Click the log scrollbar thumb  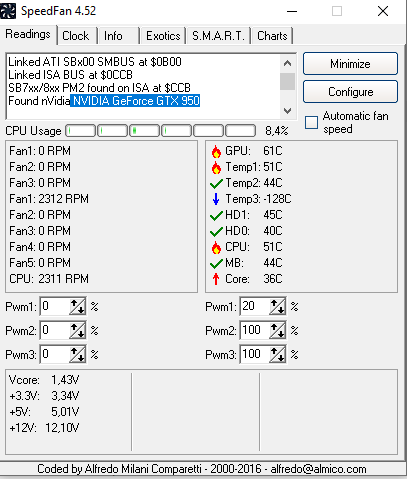[x=287, y=82]
